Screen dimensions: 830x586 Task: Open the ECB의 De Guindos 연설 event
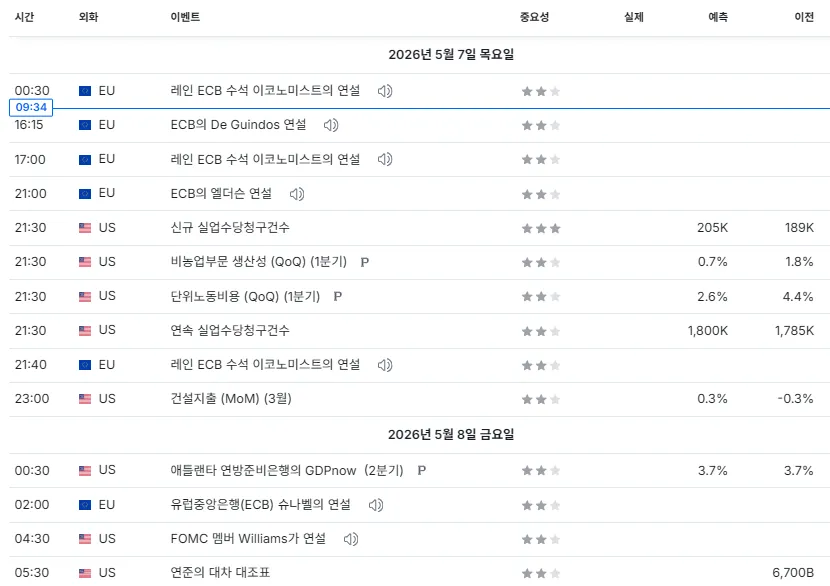[238, 125]
